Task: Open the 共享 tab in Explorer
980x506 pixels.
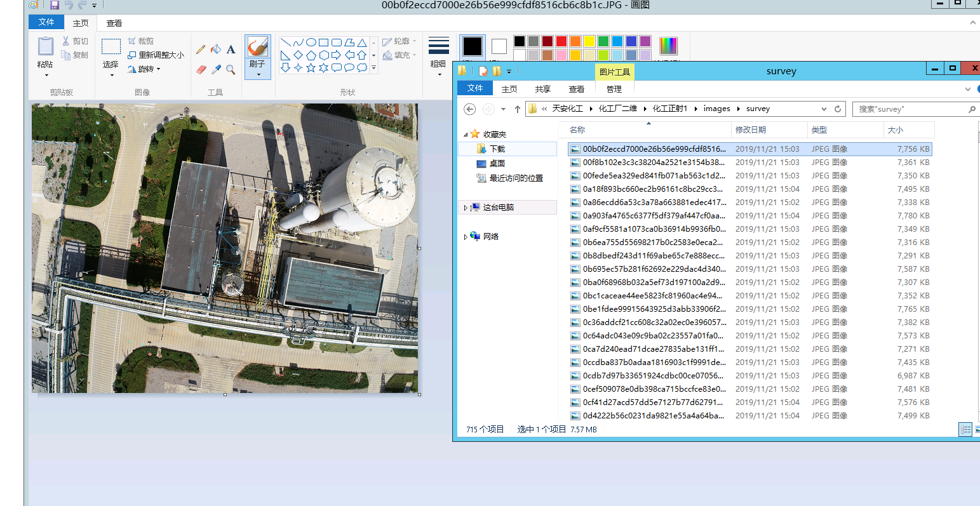Action: (x=542, y=90)
